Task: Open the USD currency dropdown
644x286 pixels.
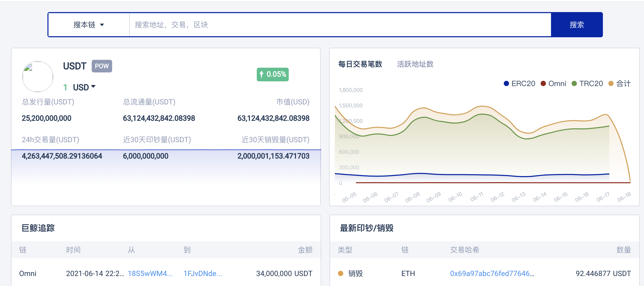Action: (84, 87)
